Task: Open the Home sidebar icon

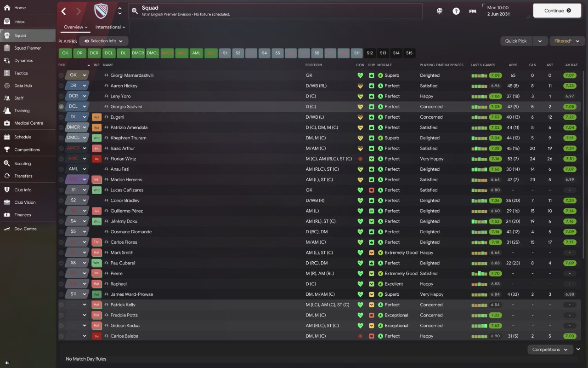Action: point(7,8)
